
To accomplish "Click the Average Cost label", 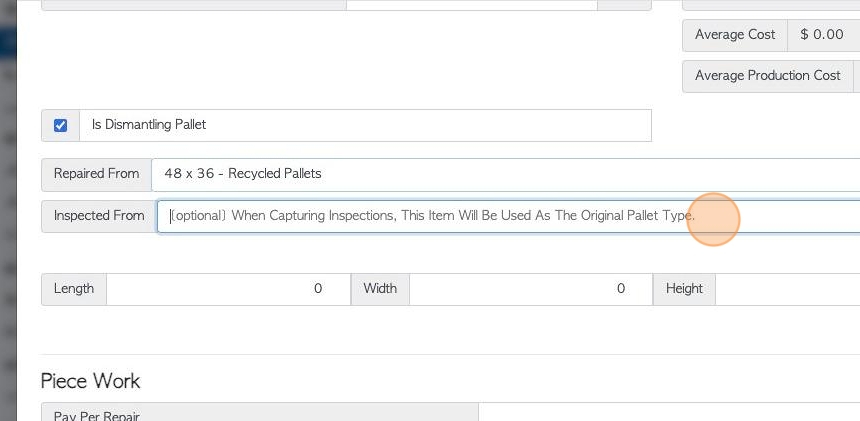I will coord(735,36).
